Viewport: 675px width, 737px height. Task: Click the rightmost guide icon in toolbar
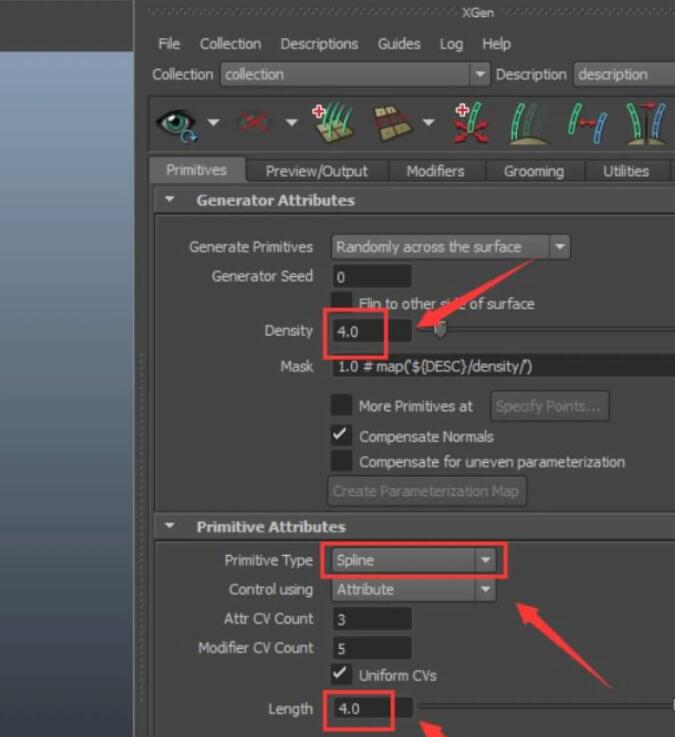click(645, 123)
